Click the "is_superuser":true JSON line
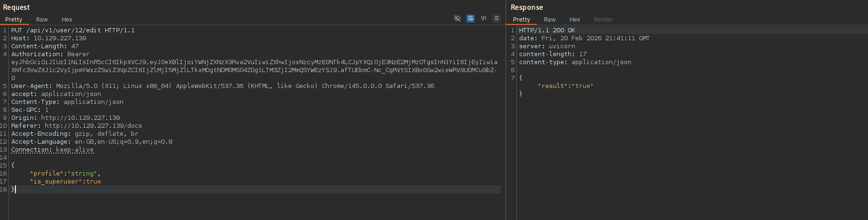This screenshot has height=220, width=868. (x=65, y=182)
